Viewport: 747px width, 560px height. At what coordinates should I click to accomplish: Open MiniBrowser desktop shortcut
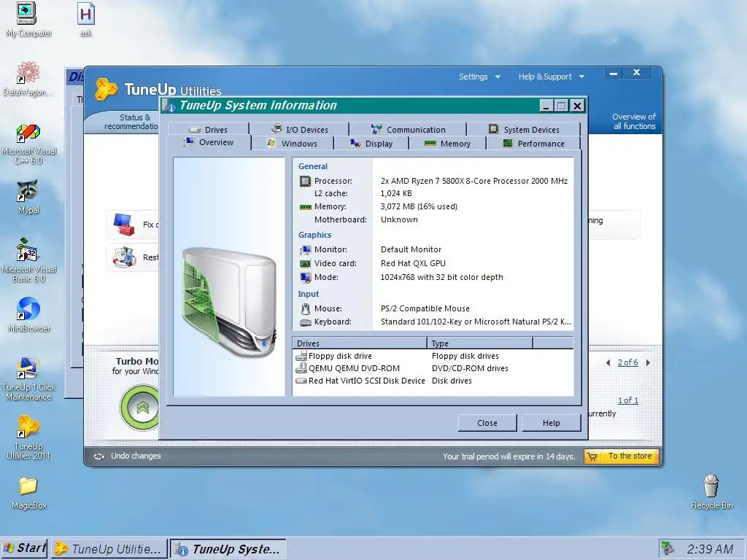tap(28, 314)
